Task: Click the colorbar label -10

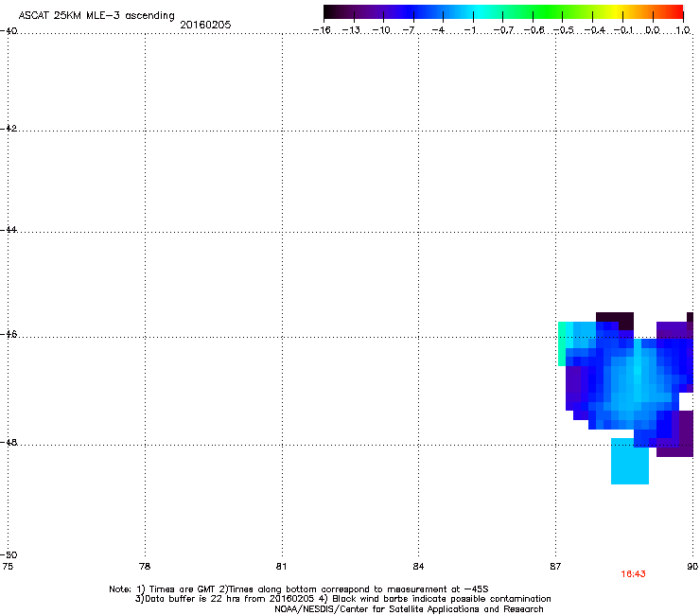Action: click(x=381, y=30)
